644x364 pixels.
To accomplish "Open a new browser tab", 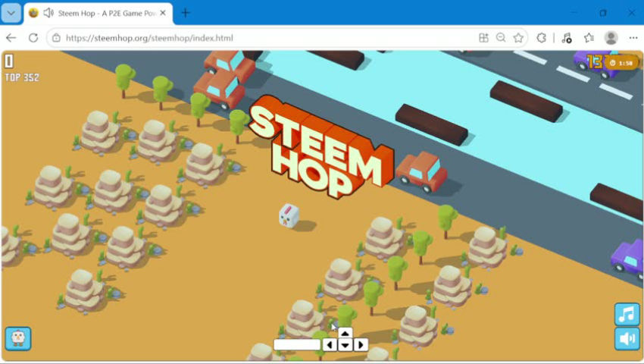I will point(186,13).
